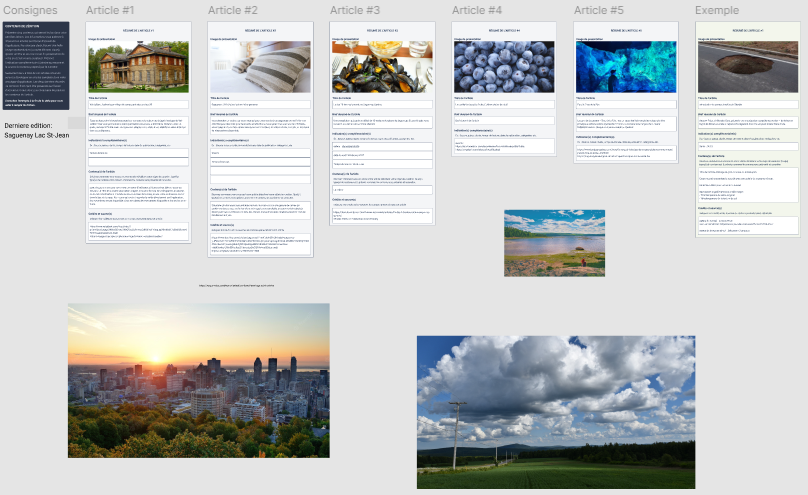Select the Montreal skyline sunset photo

pyautogui.click(x=198, y=381)
